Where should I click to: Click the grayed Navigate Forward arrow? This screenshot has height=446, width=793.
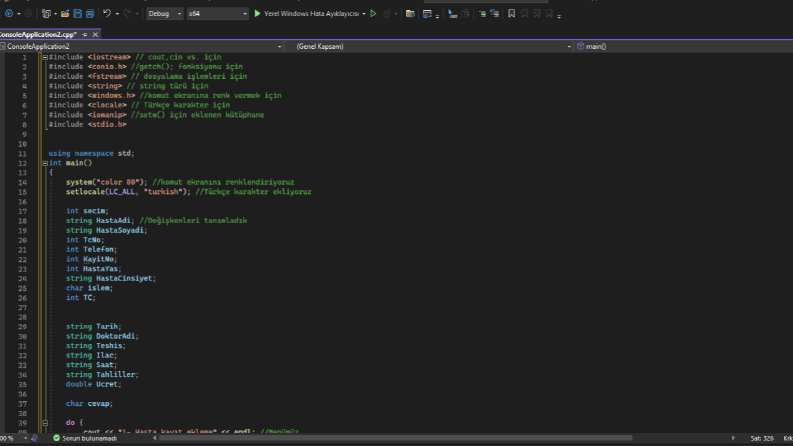(28, 14)
